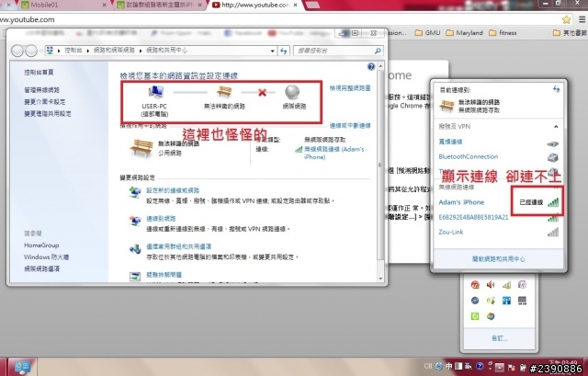The image size is (588, 376).
Task: Select 寬頻連線 dial-up connection in flyout
Action: tap(498, 142)
